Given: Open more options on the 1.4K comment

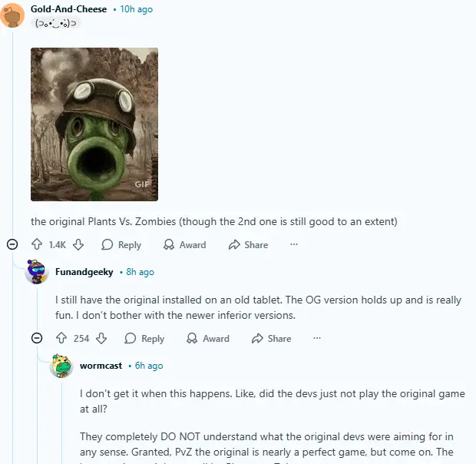Looking at the screenshot, I should tap(294, 244).
